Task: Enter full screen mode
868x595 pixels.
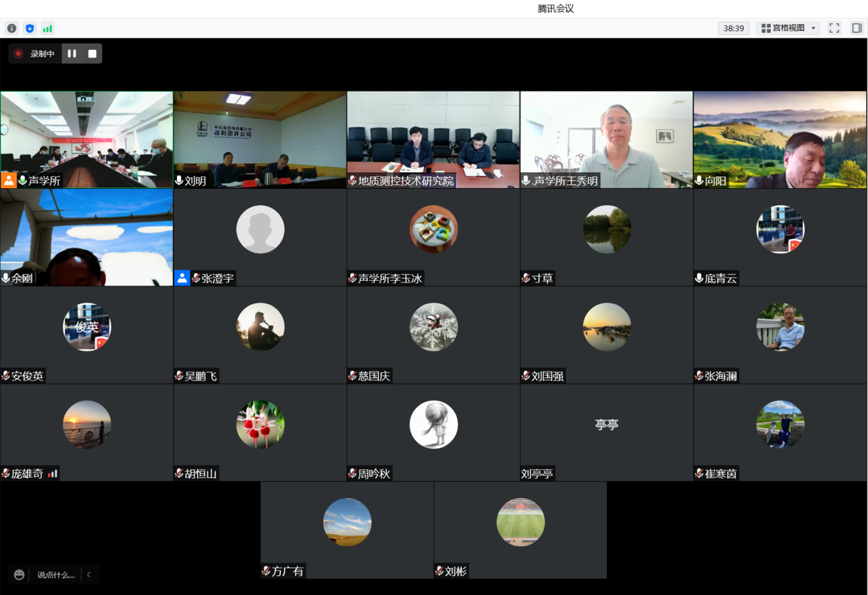Action: click(x=834, y=28)
